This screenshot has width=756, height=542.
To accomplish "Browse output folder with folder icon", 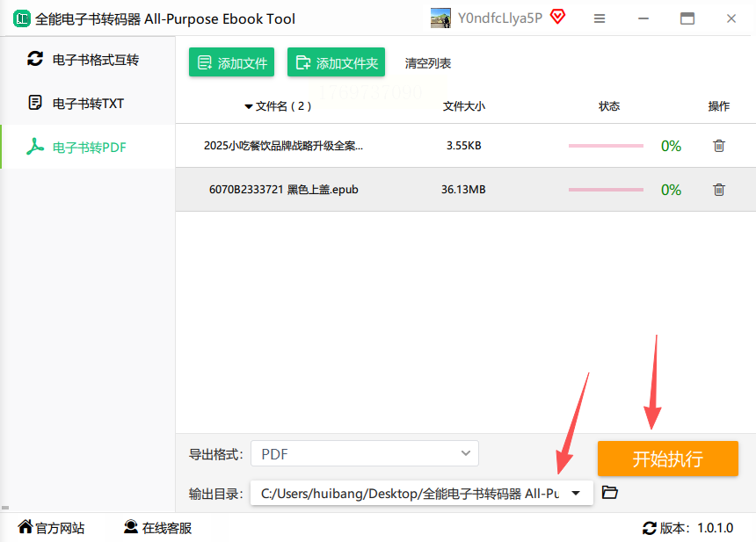I will (610, 493).
